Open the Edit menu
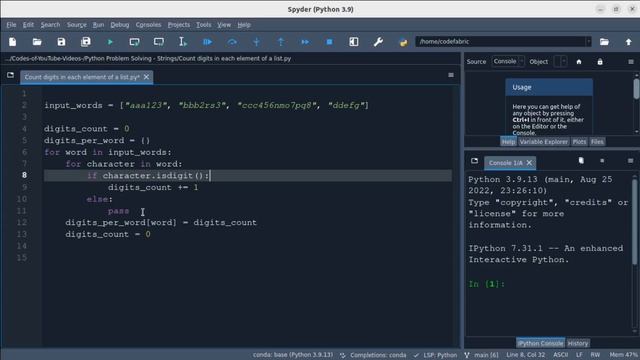Image resolution: width=640 pixels, height=360 pixels. click(28, 25)
